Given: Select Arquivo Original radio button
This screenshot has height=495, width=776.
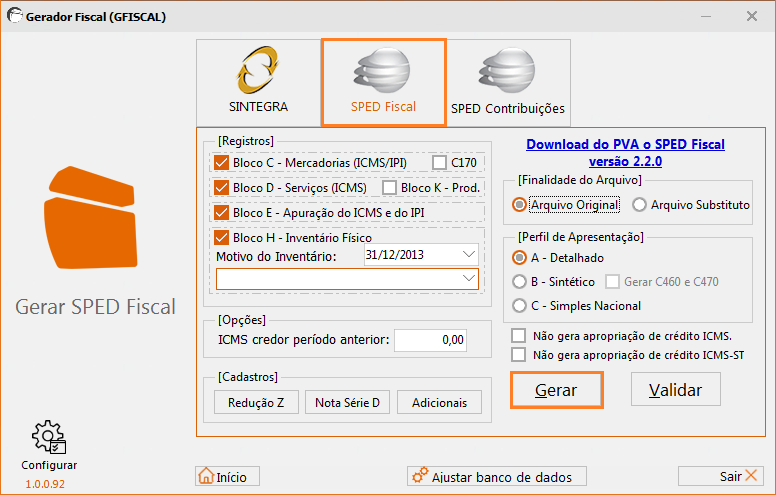Looking at the screenshot, I should click(x=519, y=204).
